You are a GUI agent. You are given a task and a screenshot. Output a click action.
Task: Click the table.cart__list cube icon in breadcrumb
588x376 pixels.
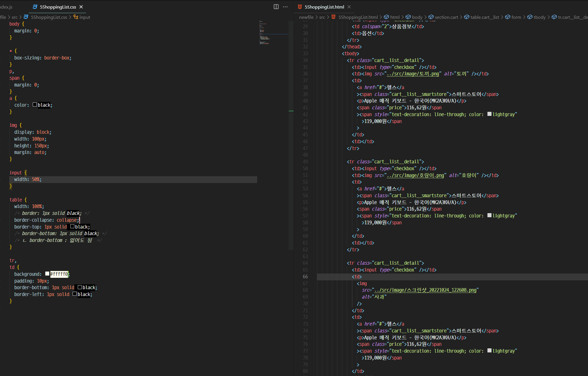(466, 17)
